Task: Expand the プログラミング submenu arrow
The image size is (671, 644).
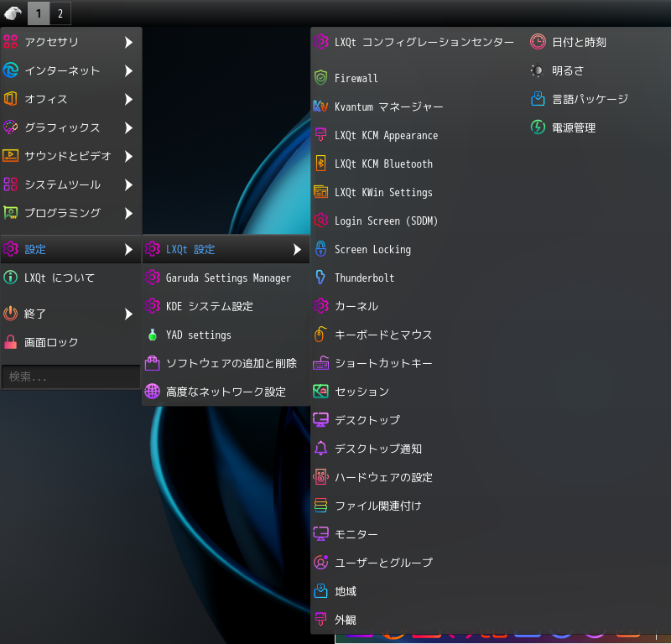Action: tap(128, 213)
